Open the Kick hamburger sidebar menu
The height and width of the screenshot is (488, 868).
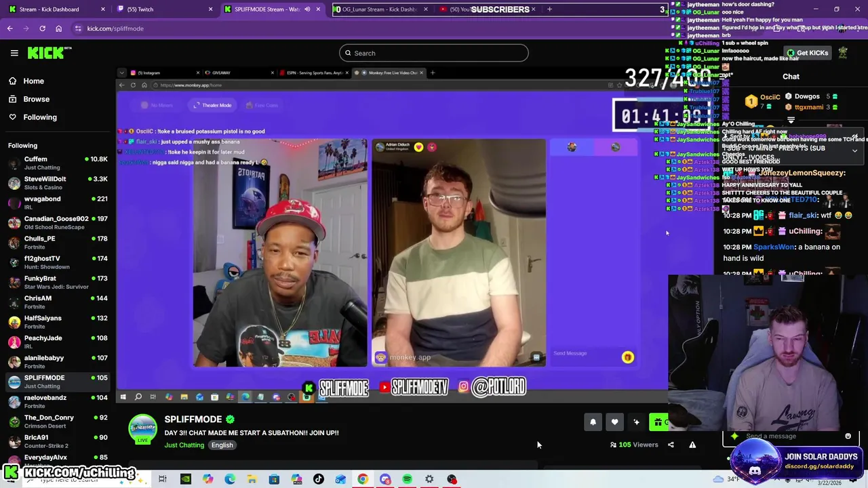[x=14, y=53]
